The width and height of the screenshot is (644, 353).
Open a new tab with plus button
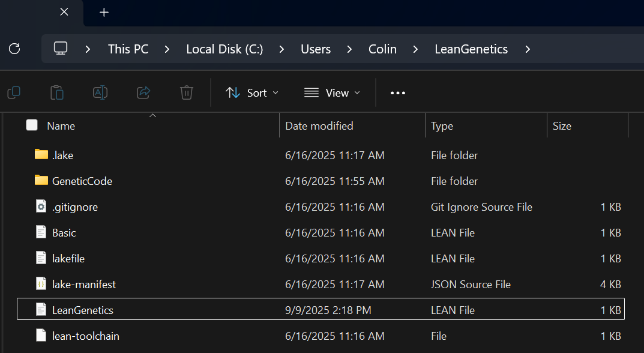point(104,12)
